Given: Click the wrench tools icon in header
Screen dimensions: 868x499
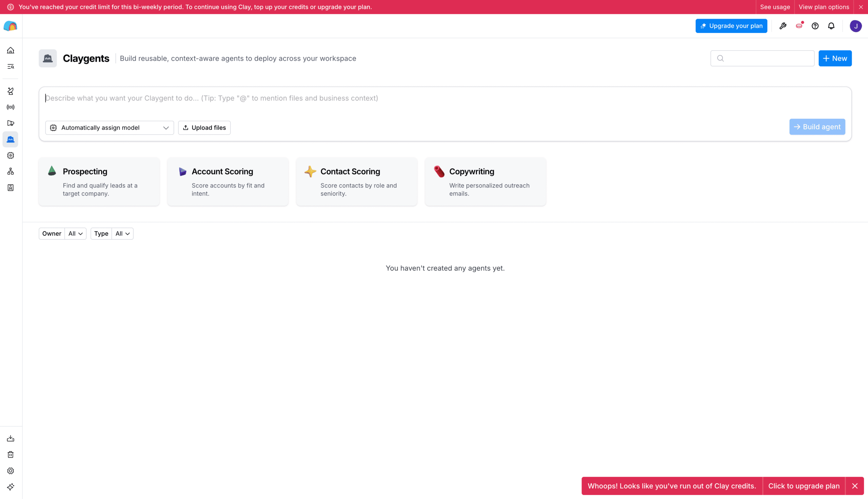Looking at the screenshot, I should [x=783, y=26].
